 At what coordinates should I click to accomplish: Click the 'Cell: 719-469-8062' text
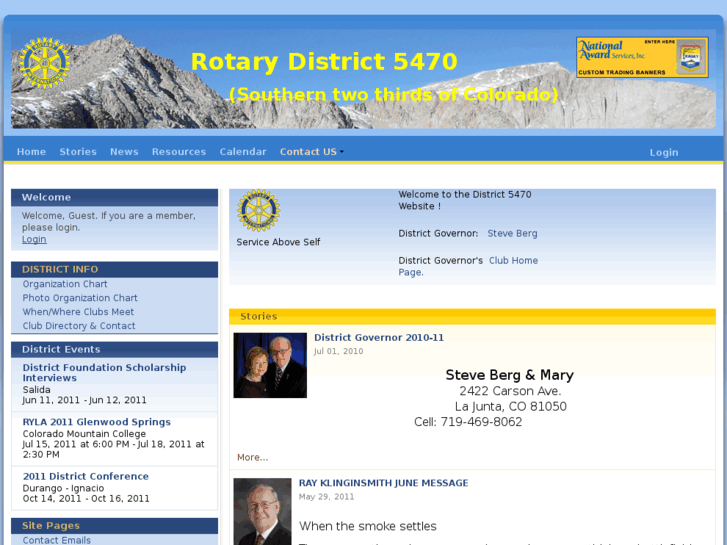[468, 422]
